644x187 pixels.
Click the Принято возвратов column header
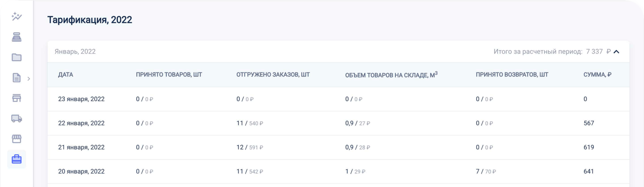tap(512, 75)
